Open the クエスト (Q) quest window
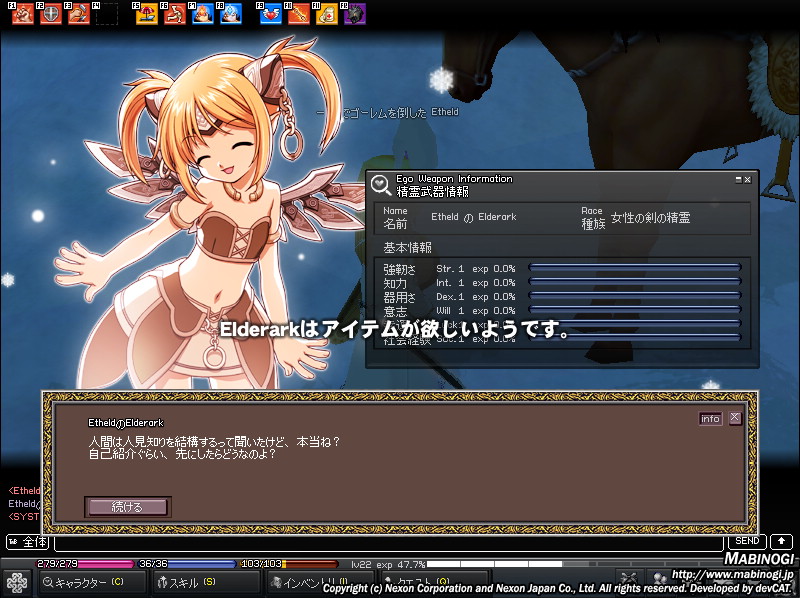800x598 pixels. coord(434,582)
